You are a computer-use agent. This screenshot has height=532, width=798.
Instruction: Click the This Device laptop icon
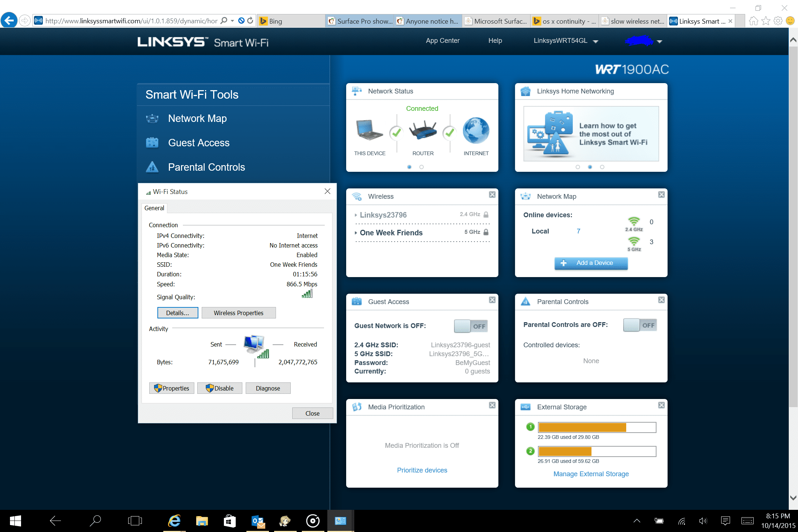pyautogui.click(x=369, y=130)
